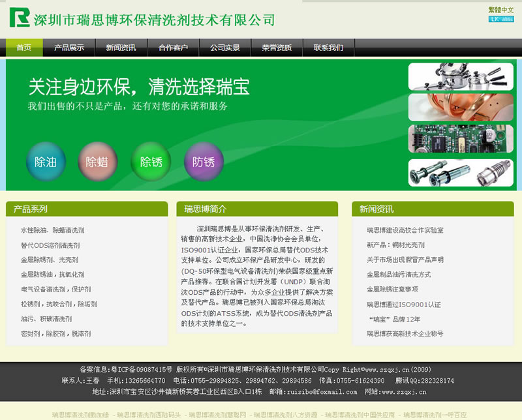Open footer link 瑞思博清洗剂西陆码头
522x420 pixels.
coord(149,415)
